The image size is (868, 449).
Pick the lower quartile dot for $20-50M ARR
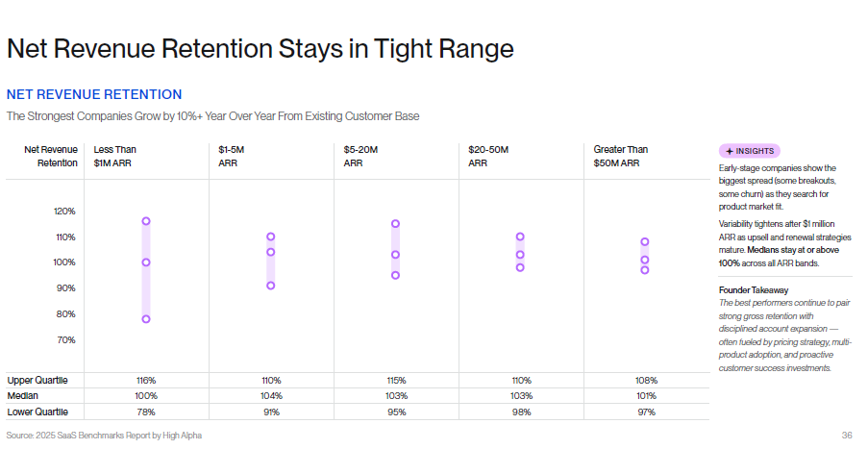(x=520, y=267)
